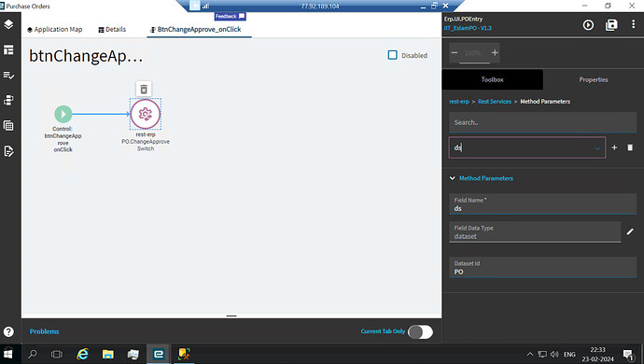
Task: Check the Disabled checkbox
Action: [393, 55]
